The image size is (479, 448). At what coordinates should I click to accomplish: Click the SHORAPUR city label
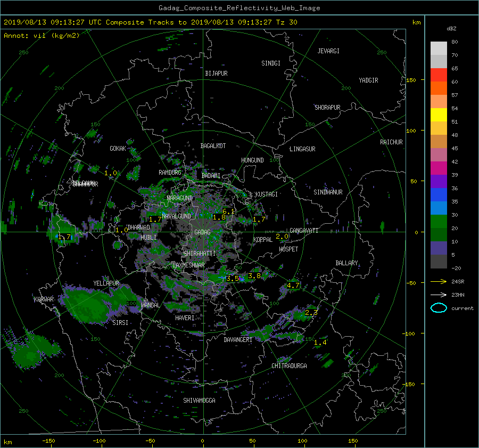coord(327,107)
